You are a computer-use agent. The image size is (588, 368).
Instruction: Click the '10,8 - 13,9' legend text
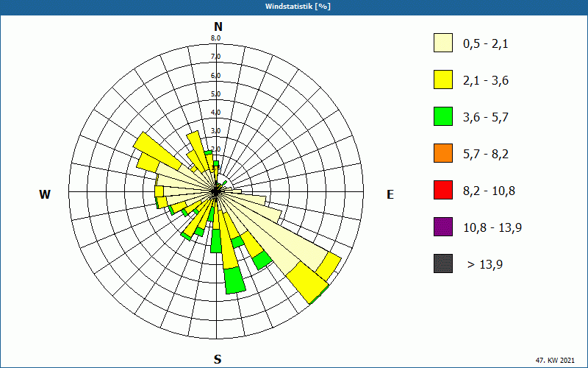tap(492, 227)
